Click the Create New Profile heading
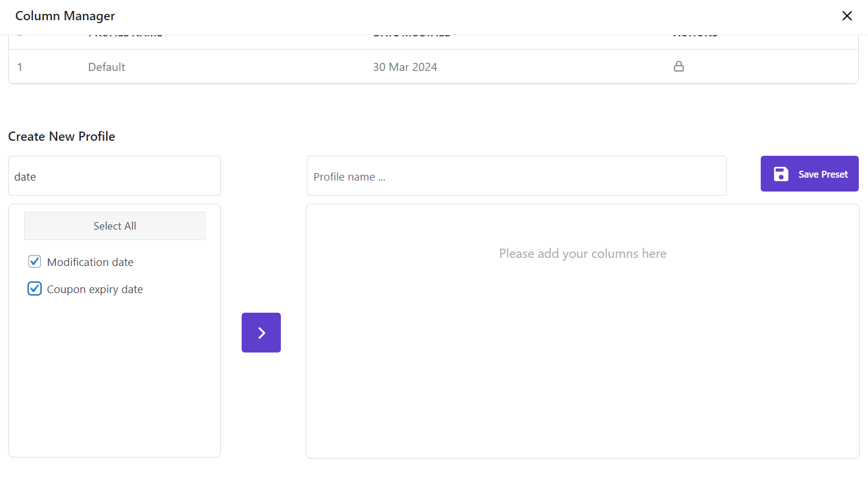Image resolution: width=868 pixels, height=480 pixels. coord(62,137)
